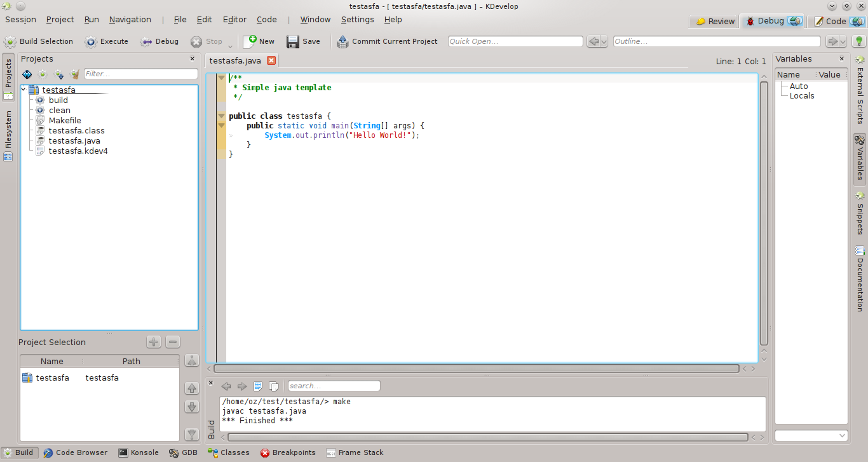Screen dimensions: 868x462
Task: Open the Settings menu
Action: click(357, 20)
